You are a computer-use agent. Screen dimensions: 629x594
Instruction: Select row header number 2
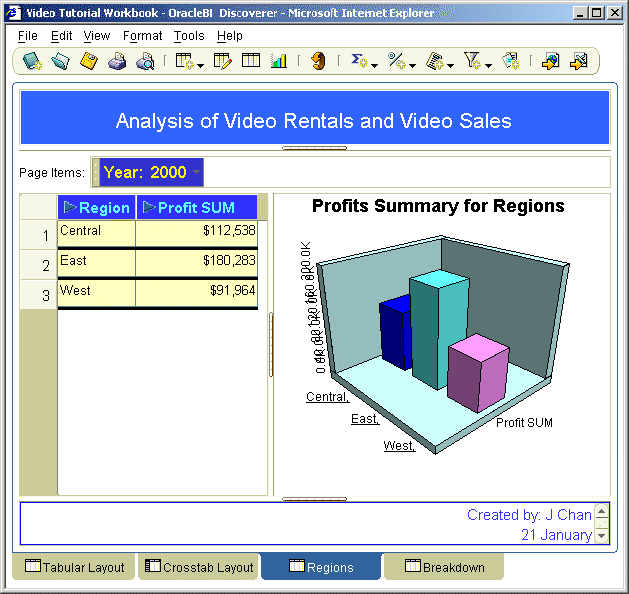click(x=39, y=265)
